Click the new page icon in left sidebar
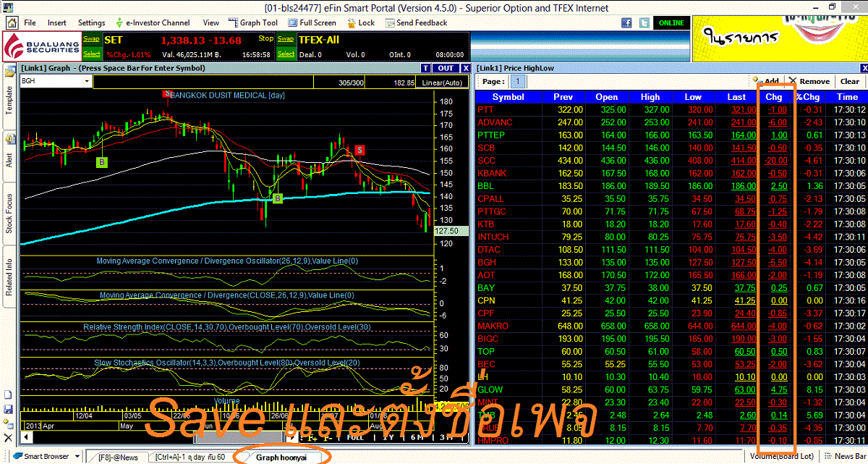Viewport: 868px width, 464px height. (x=8, y=395)
